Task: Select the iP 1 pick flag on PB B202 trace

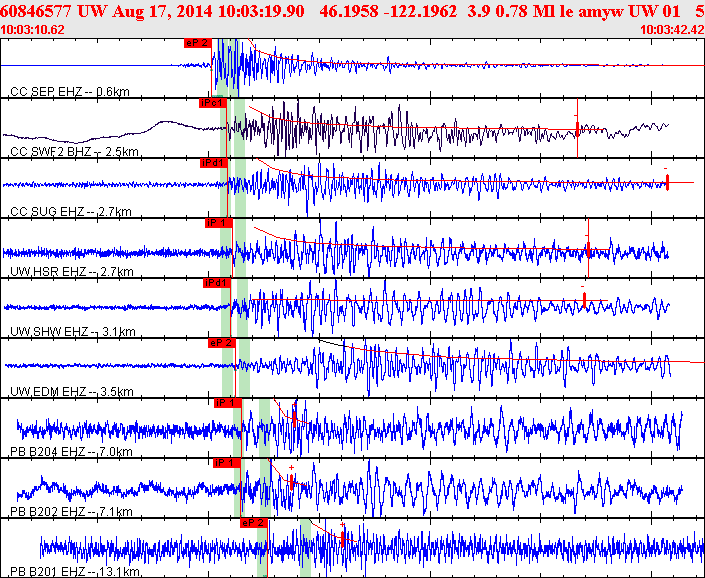Action: (226, 462)
